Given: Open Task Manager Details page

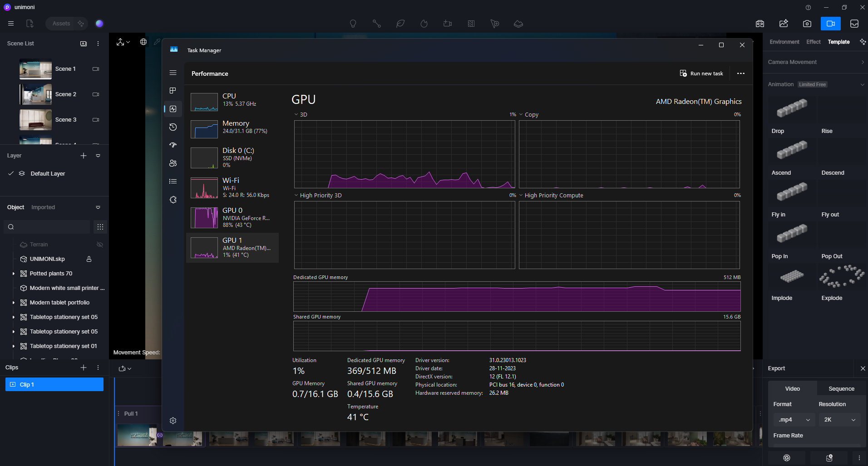Looking at the screenshot, I should click(x=173, y=181).
